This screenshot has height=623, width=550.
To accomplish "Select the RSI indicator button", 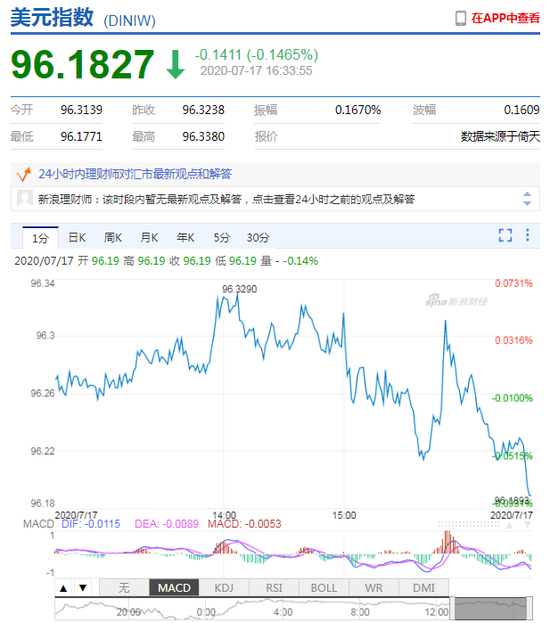I will point(274,588).
